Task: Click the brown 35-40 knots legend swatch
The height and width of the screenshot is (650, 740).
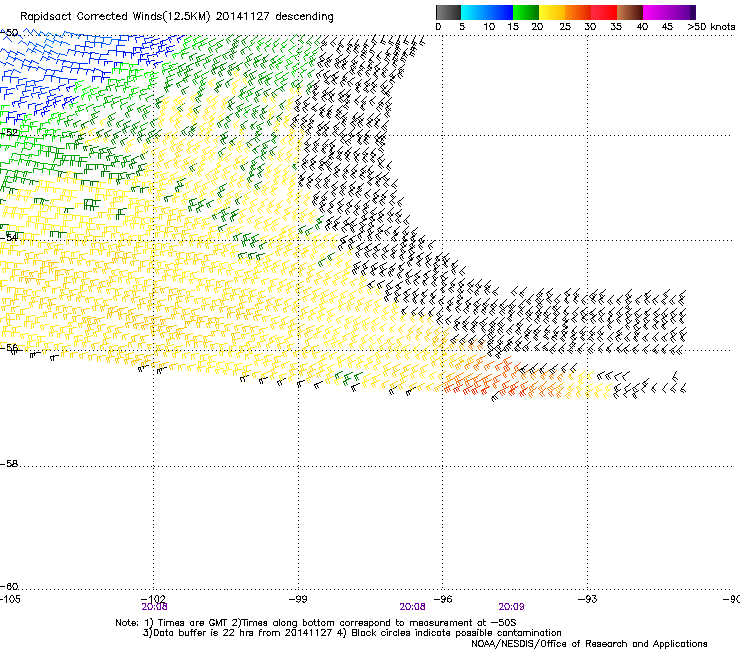Action: point(630,12)
